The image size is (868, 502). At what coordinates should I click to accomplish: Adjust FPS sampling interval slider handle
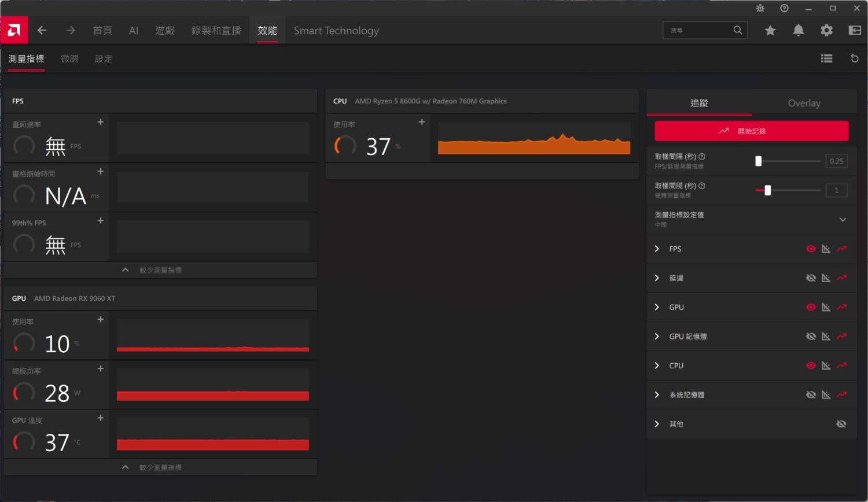(x=758, y=161)
